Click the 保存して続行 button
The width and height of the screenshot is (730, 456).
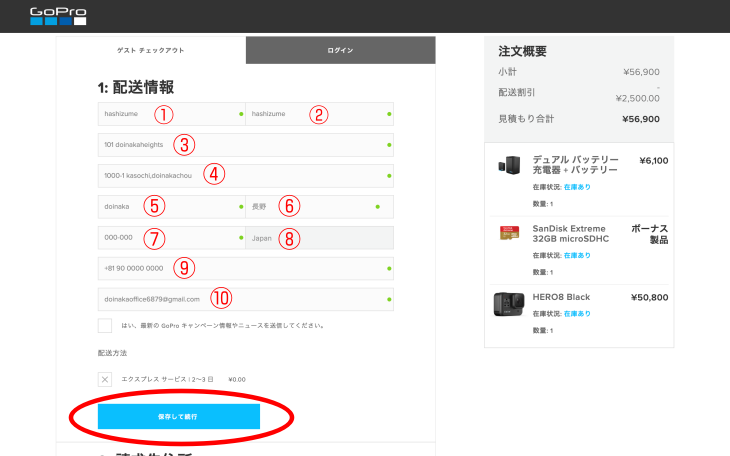click(179, 416)
